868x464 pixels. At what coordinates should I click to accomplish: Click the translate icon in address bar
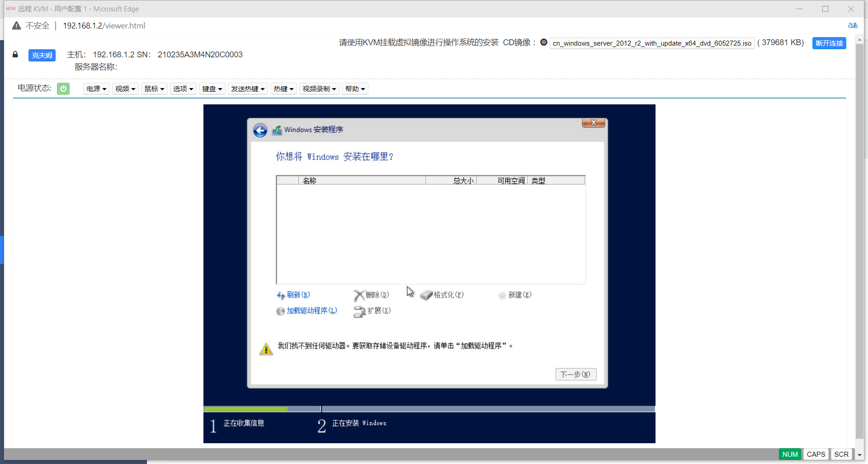point(853,26)
